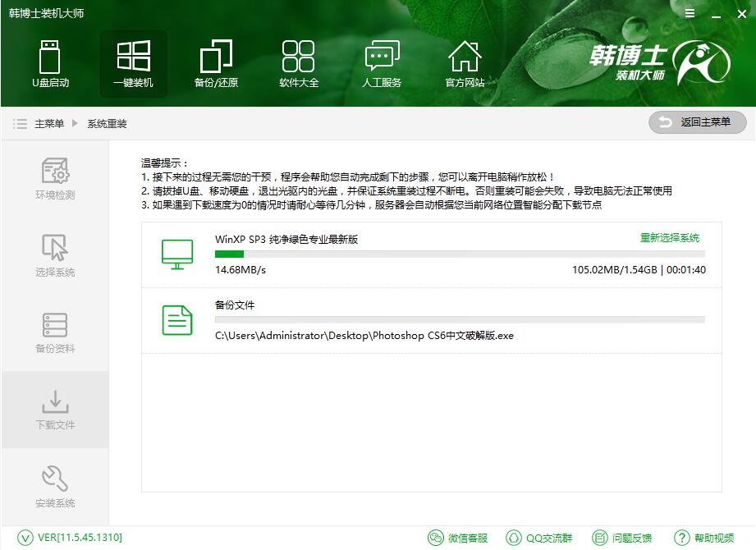Visit the 官方网站 homepage
Screen dimensions: 756x550
tap(465, 63)
